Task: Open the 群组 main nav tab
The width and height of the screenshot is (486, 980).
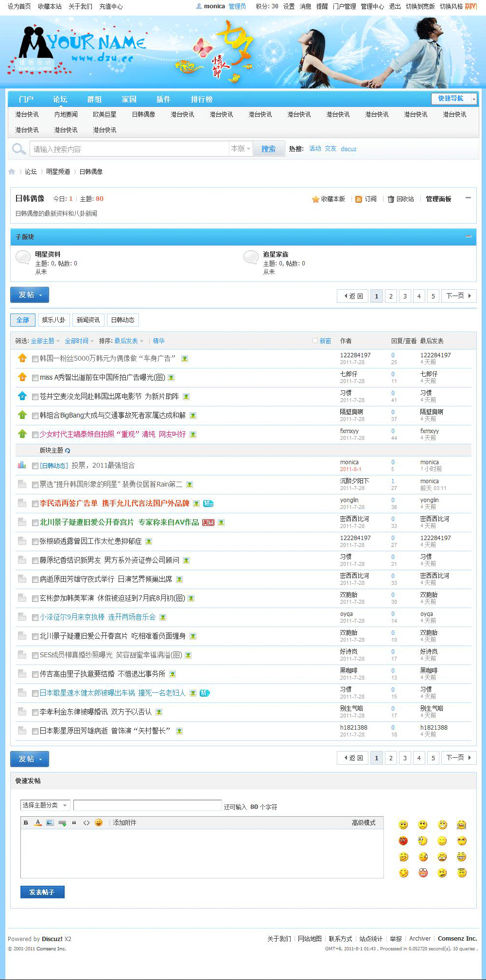Action: tap(94, 99)
